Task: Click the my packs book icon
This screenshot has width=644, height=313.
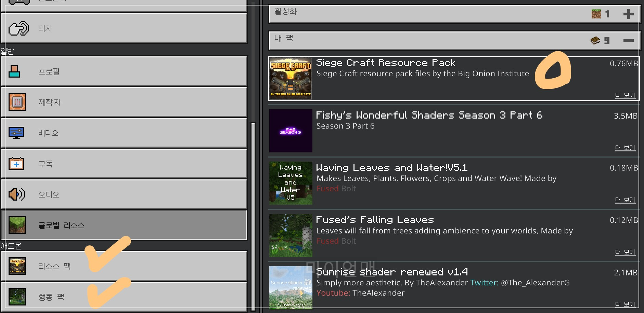Action: click(595, 40)
